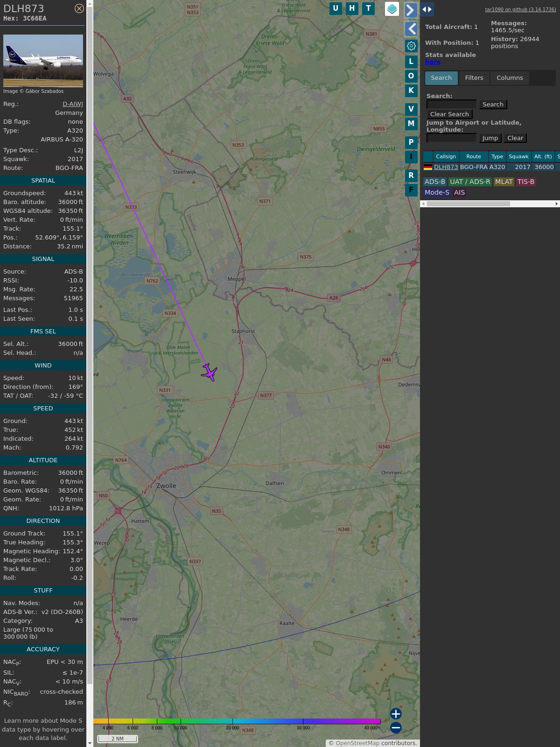The height and width of the screenshot is (747, 560).
Task: Toggle the I map option button
Action: click(x=411, y=157)
